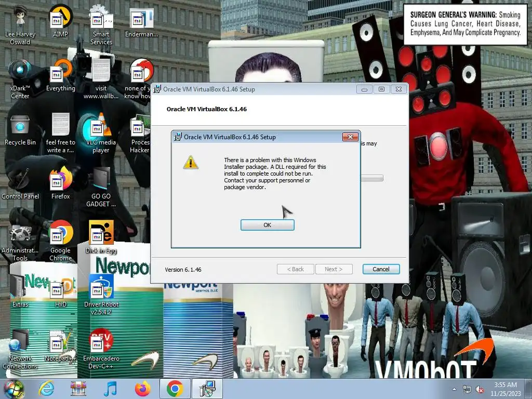Screen dimensions: 532x399
Task: Switch to Chrome in the taskbar
Action: point(175,389)
